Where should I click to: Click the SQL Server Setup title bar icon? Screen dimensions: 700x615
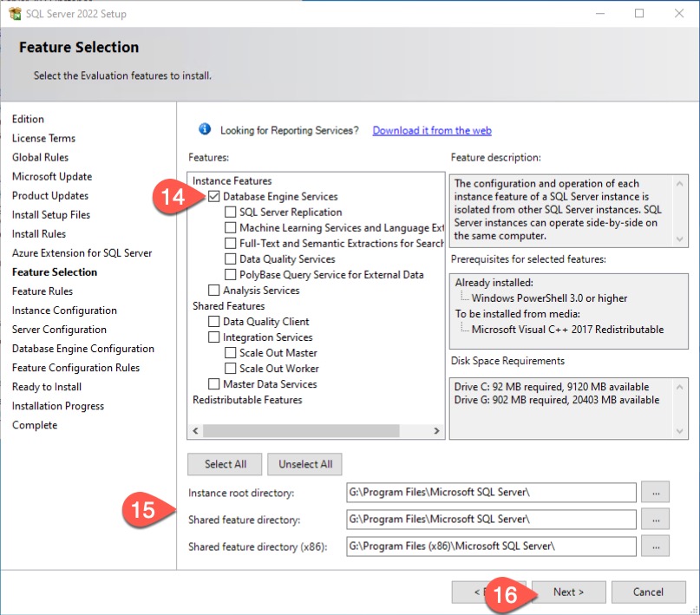pos(13,14)
